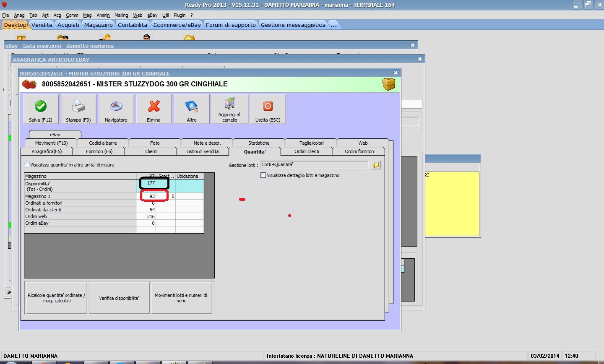Click the Verifica disponibilita' button
Screen dimensions: 604x364
(119, 298)
